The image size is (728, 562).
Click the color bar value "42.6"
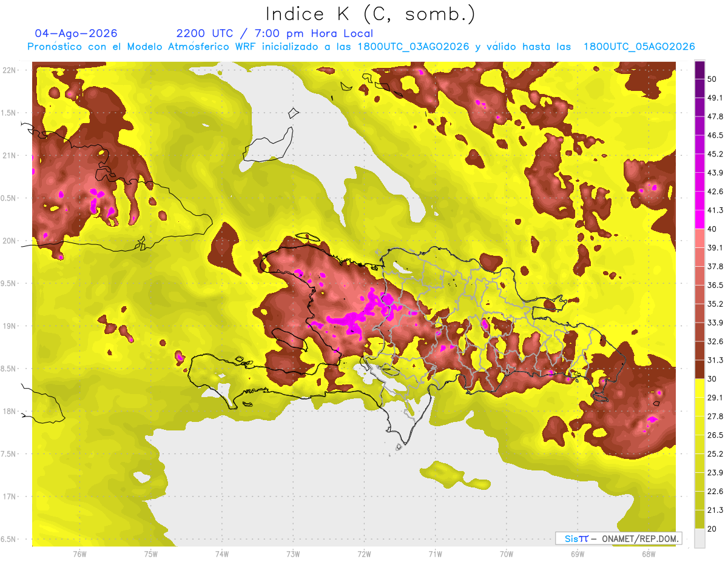click(715, 192)
